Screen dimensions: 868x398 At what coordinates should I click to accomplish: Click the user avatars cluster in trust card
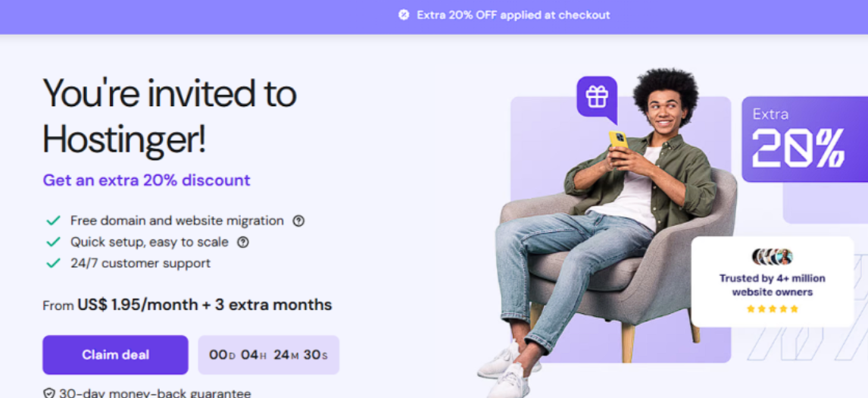coord(772,256)
